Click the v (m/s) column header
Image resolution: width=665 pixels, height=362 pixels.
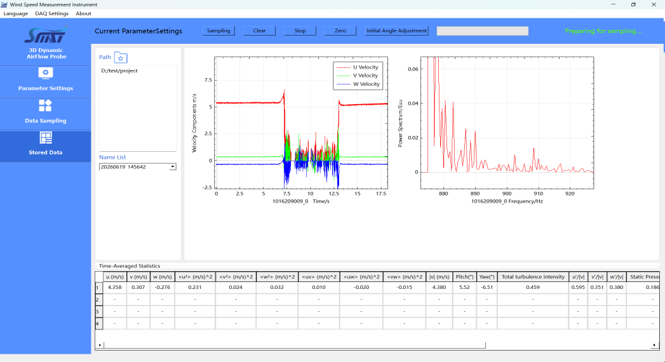tap(138, 277)
